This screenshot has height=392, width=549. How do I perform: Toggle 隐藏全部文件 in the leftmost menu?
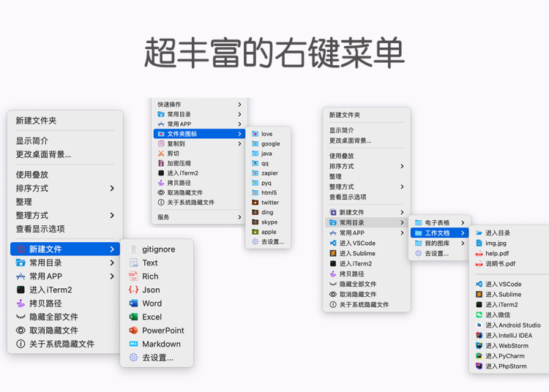pos(53,317)
